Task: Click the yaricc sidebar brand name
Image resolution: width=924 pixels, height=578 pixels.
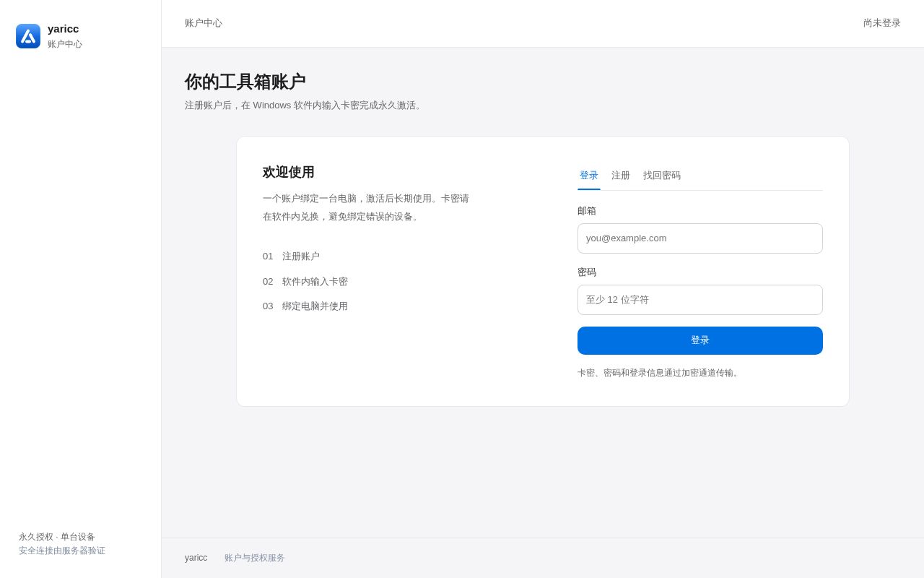Action: (64, 29)
